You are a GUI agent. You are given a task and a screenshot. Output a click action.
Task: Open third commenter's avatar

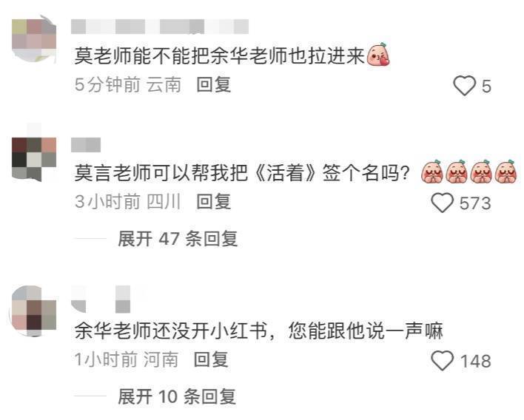(x=34, y=311)
